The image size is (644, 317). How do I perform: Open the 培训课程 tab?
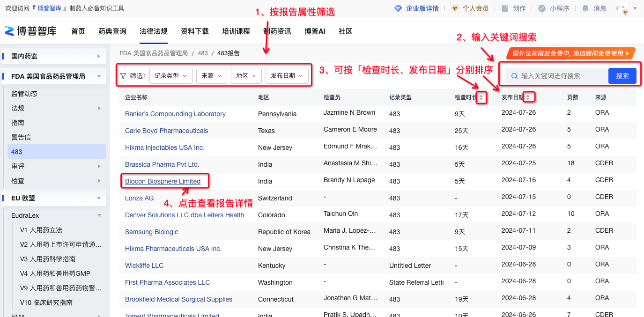pos(236,31)
